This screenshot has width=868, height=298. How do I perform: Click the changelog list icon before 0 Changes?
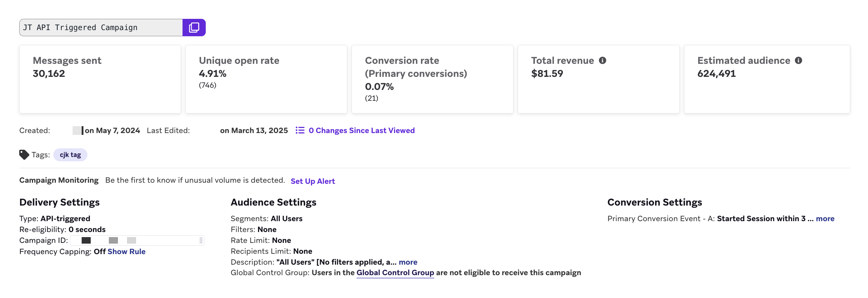tap(300, 130)
